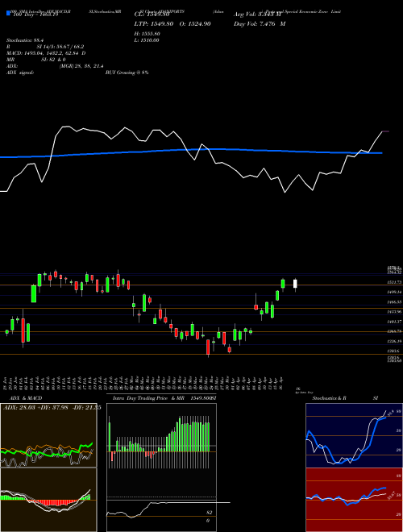Viewport: 403px width, 532px height.
Task: Open the Stochastics blue panel chart
Action: (354, 435)
